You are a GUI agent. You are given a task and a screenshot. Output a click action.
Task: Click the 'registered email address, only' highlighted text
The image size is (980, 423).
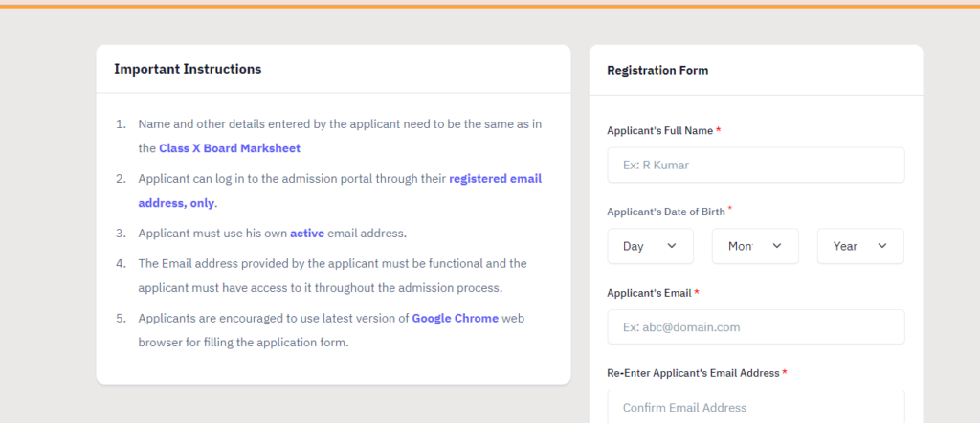coord(340,190)
